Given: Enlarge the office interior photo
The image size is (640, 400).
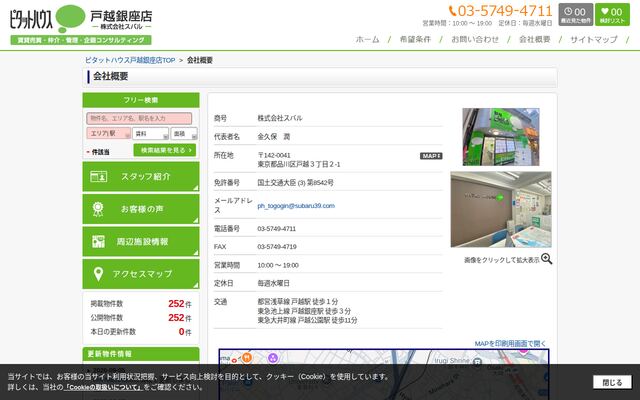Looking at the screenshot, I should coord(501,209).
